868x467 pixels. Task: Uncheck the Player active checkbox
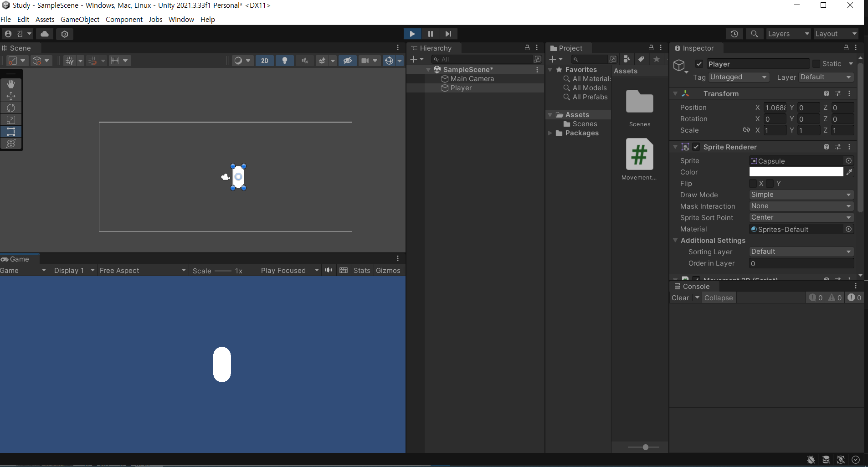[x=699, y=64]
